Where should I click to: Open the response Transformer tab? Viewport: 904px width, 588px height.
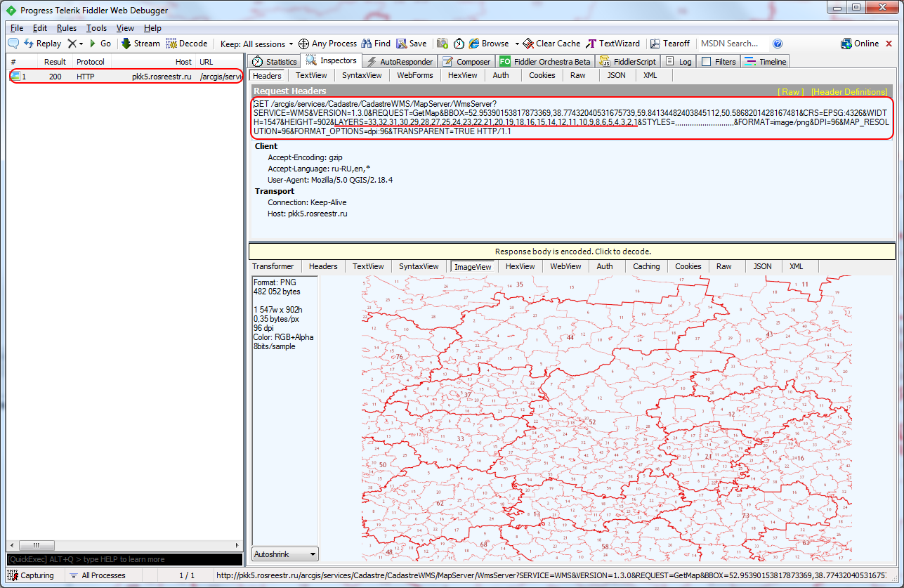point(273,266)
